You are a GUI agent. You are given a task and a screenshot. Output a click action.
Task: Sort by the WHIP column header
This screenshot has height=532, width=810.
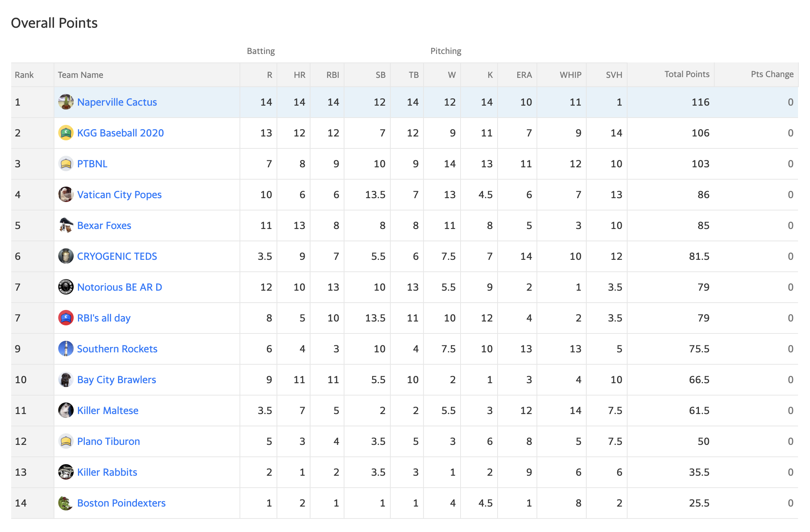pos(570,75)
